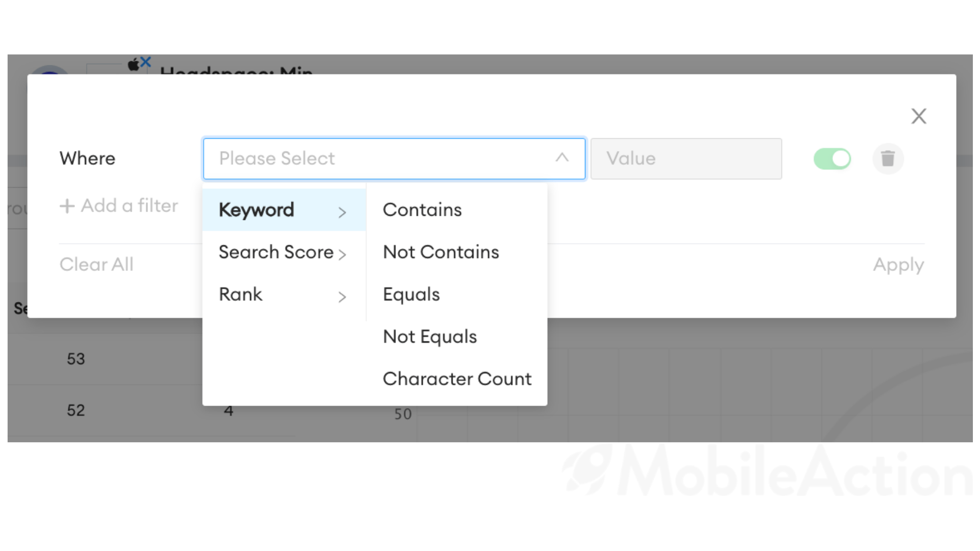Delete the filter with trash icon
This screenshot has height=551, width=980.
pos(888,159)
